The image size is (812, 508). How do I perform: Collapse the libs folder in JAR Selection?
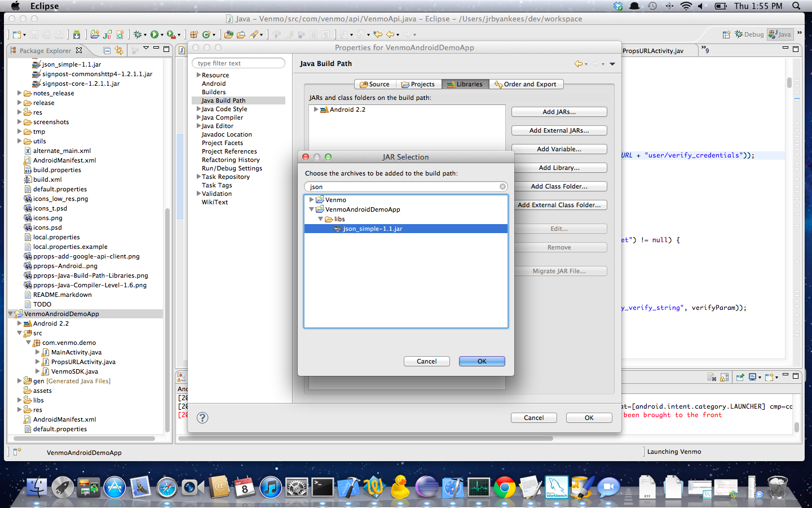pyautogui.click(x=320, y=219)
